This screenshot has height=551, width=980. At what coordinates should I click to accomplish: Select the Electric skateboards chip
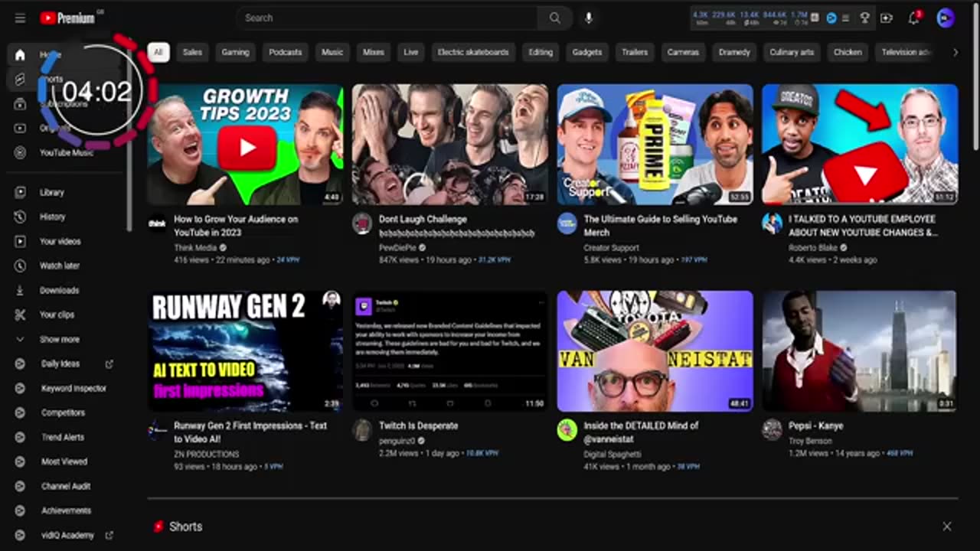pyautogui.click(x=473, y=52)
